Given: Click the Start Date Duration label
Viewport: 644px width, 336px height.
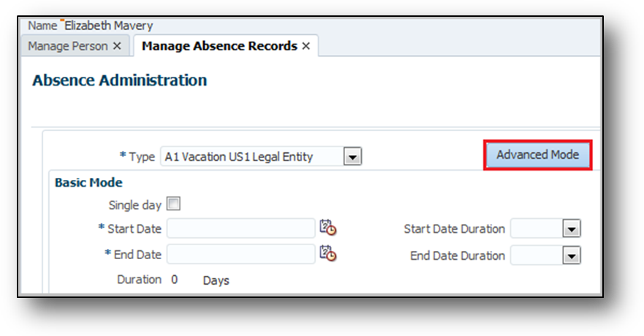Looking at the screenshot, I should click(454, 229).
